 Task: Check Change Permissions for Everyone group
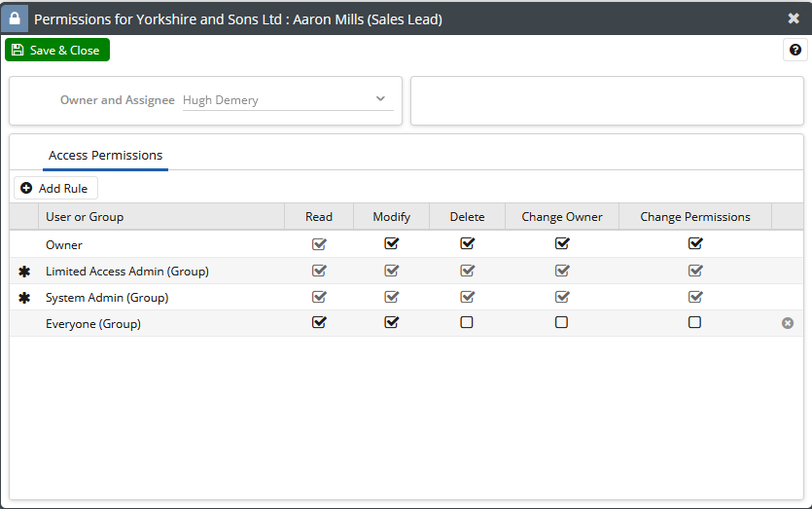coord(695,323)
